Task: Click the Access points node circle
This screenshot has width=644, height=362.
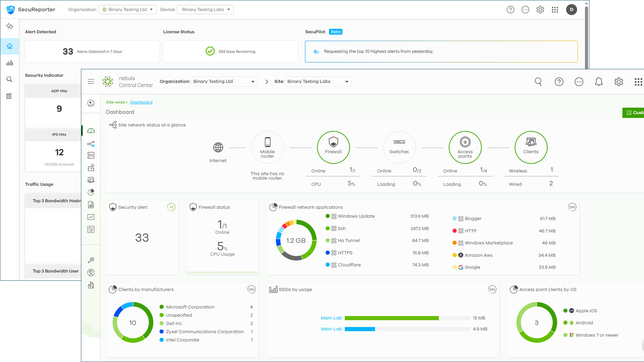Action: click(465, 147)
